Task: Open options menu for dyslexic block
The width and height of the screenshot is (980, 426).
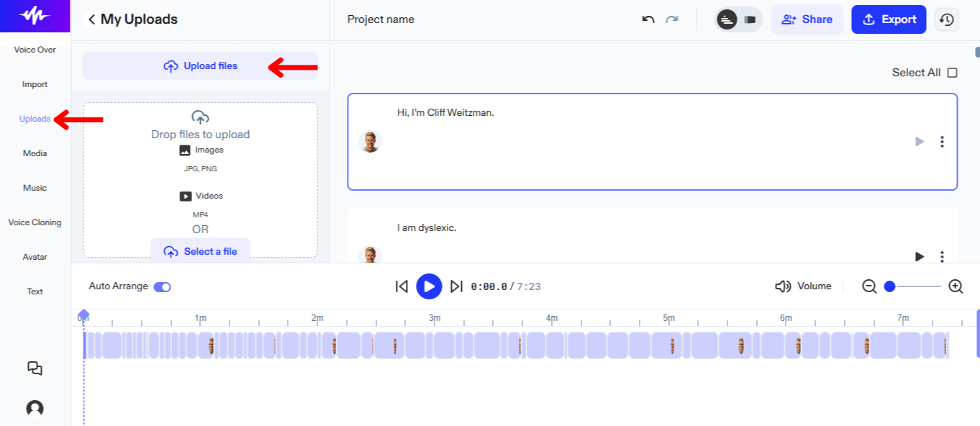Action: (942, 256)
